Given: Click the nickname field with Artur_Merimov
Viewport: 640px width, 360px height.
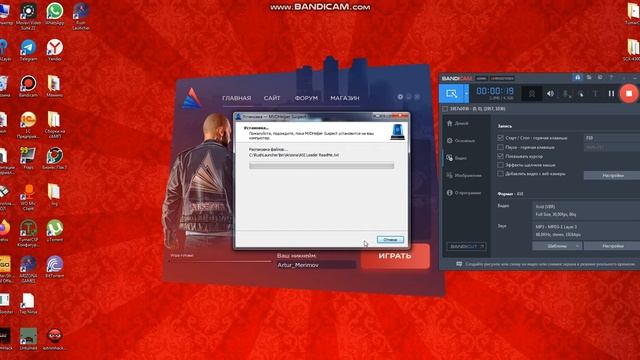Looking at the screenshot, I should click(316, 265).
